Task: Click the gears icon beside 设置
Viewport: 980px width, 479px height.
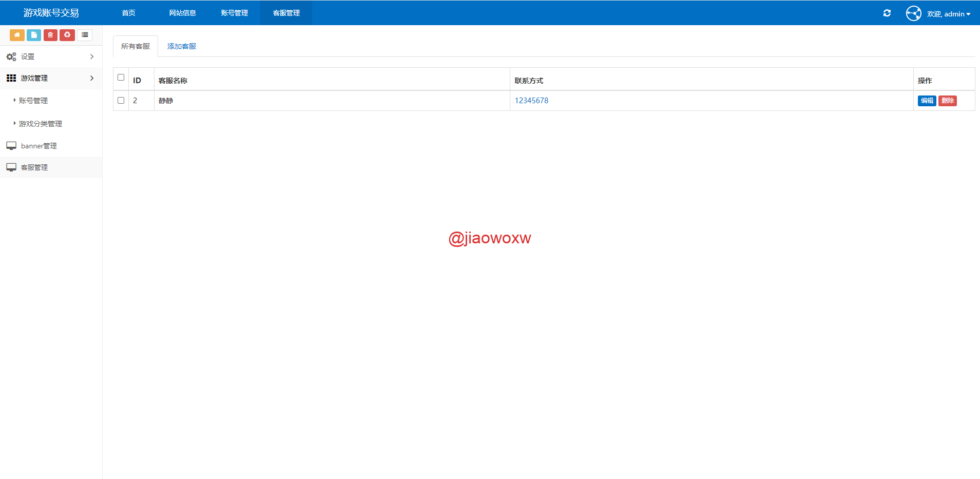Action: (x=11, y=56)
